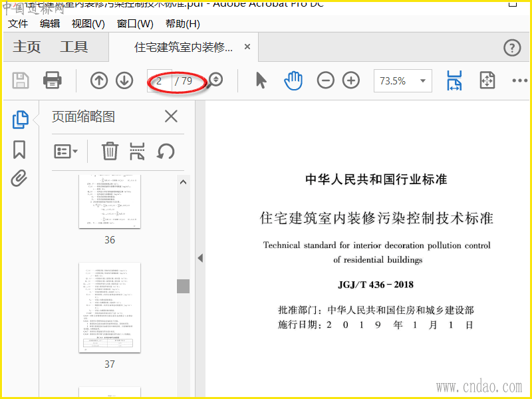Collapse the navigation pane arrow
The image size is (532, 399).
[x=200, y=258]
